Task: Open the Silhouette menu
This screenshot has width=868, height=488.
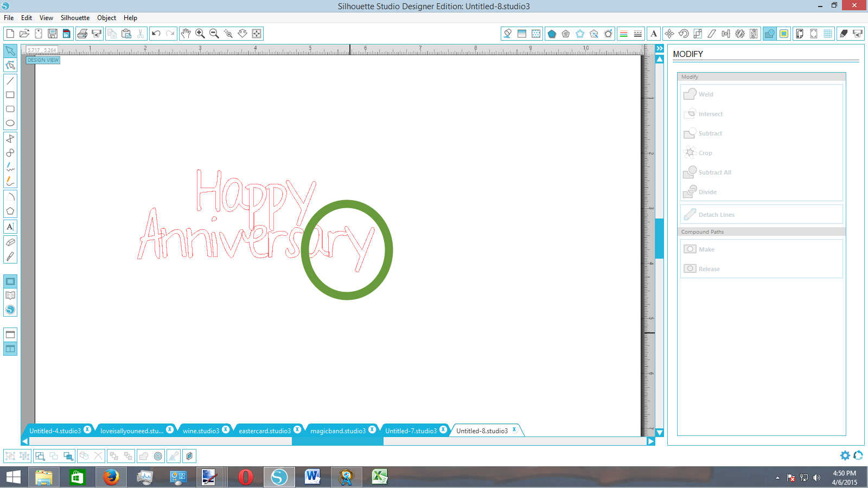Action: tap(75, 18)
